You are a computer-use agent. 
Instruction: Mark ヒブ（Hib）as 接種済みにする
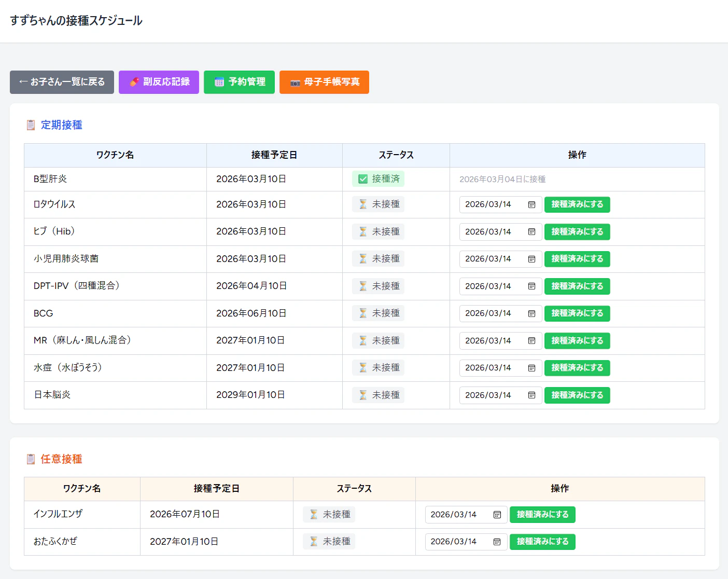point(577,232)
